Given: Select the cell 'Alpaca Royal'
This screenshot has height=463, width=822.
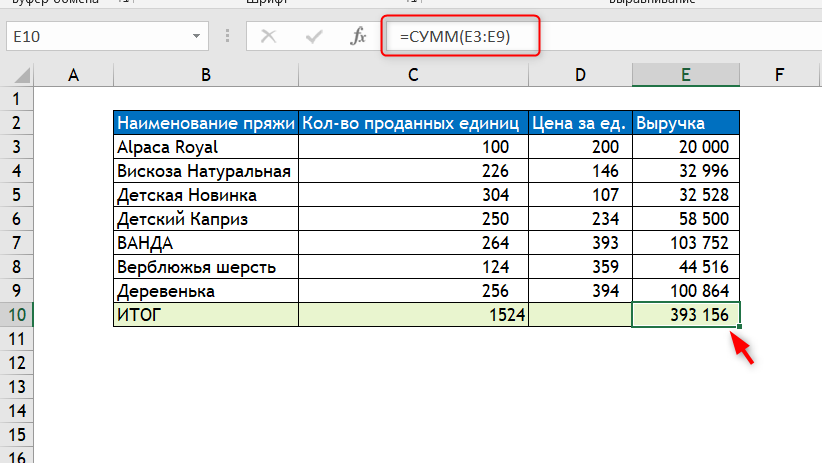Looking at the screenshot, I should coord(206,147).
